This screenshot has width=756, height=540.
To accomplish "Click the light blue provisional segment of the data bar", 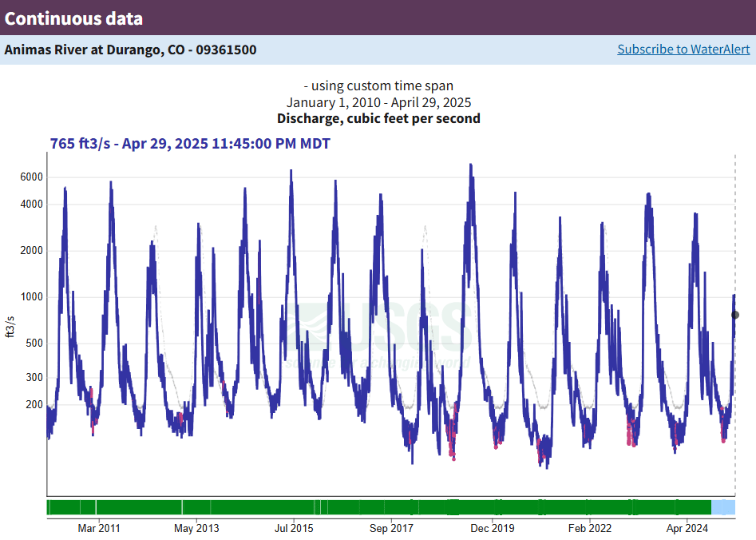I will (723, 507).
